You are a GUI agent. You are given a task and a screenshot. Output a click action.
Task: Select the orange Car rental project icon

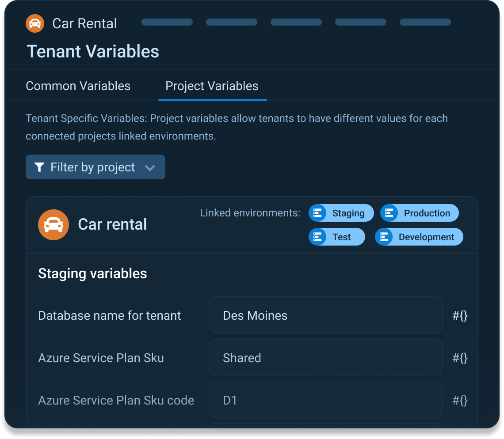coord(53,224)
